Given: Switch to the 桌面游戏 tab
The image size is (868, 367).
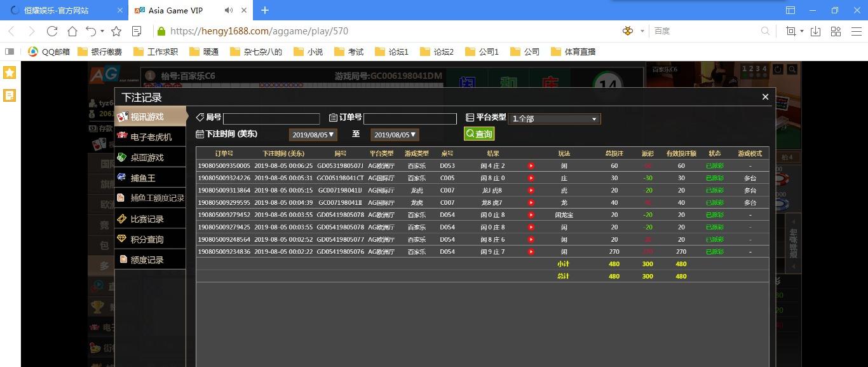Looking at the screenshot, I should [x=150, y=157].
